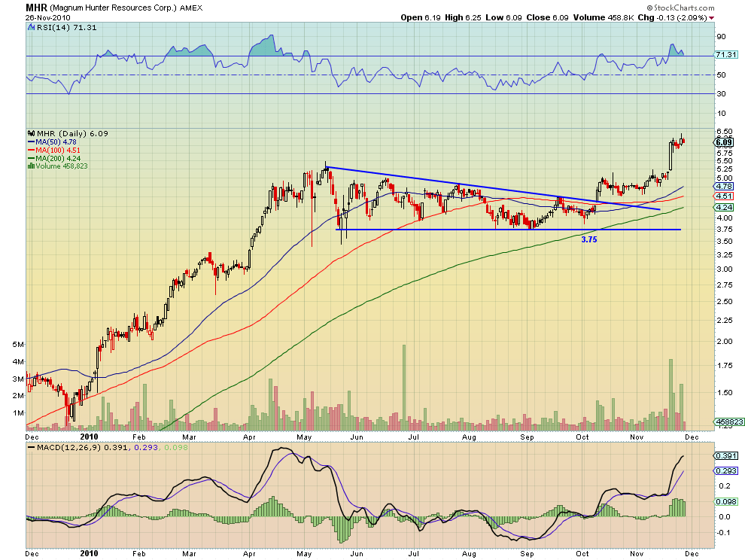The image size is (745, 560).
Task: Click the 458823 volume tag on right
Action: click(729, 422)
